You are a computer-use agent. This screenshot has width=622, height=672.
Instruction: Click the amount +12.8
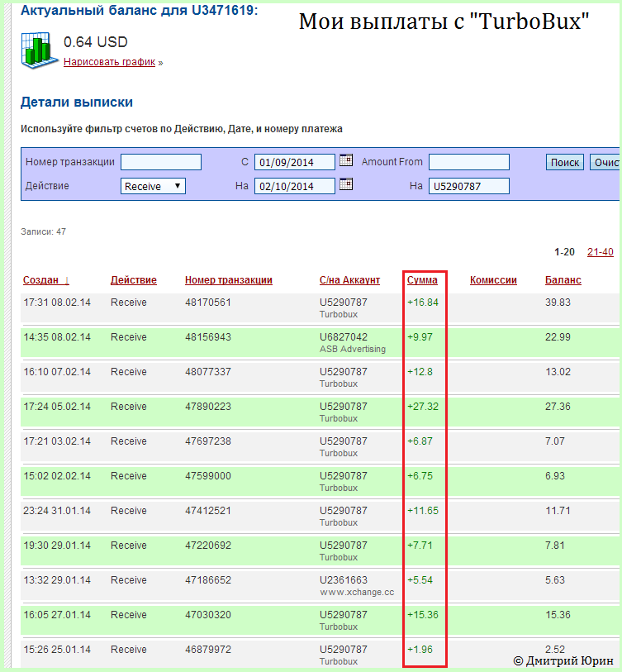coord(420,372)
